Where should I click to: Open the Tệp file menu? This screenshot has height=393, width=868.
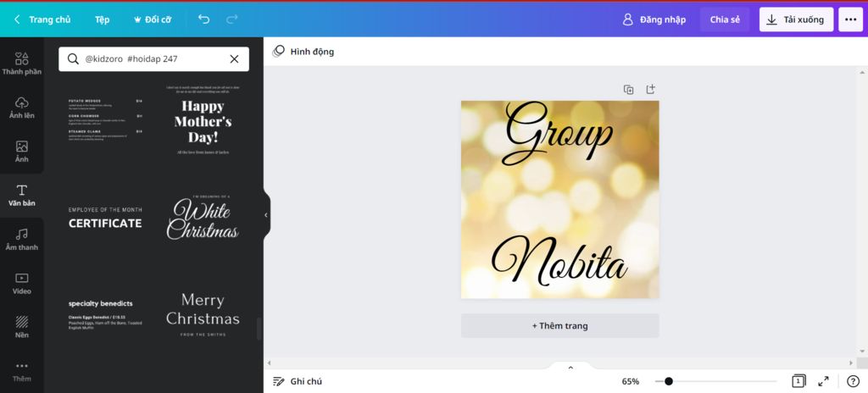click(102, 19)
